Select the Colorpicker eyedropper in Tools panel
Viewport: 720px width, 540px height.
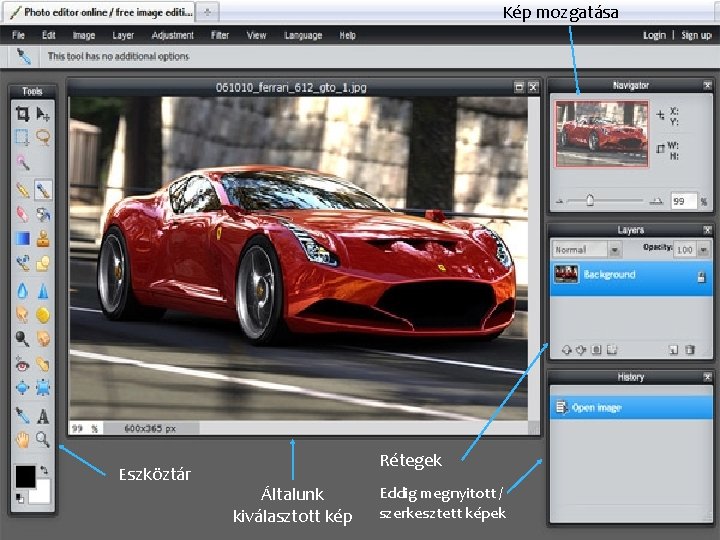point(22,416)
